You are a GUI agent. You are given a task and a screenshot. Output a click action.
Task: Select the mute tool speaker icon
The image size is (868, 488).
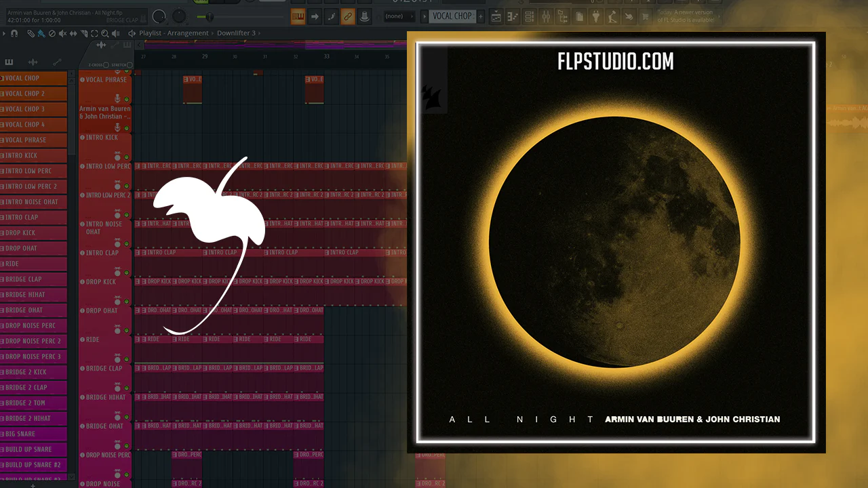click(x=62, y=33)
